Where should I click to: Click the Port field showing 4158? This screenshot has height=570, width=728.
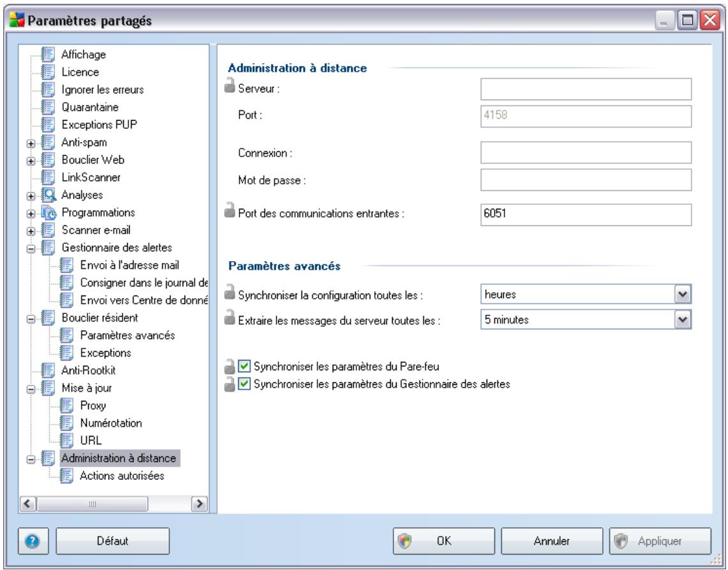586,116
